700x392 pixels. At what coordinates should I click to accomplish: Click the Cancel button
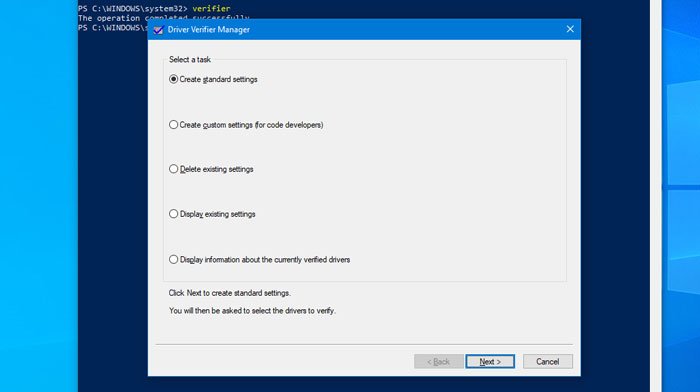point(547,362)
